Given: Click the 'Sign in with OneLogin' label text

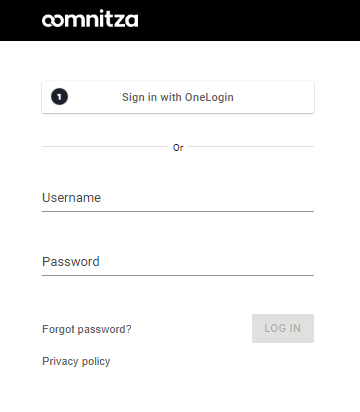Looking at the screenshot, I should 178,97.
